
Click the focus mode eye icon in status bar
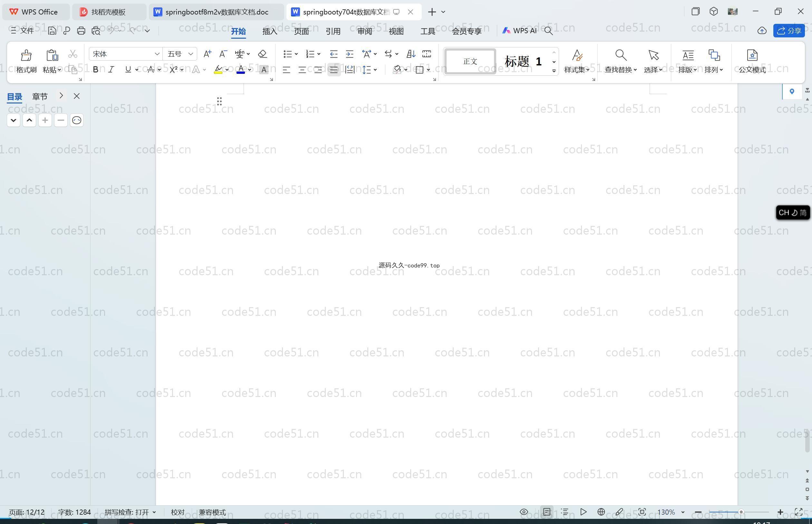click(x=524, y=512)
